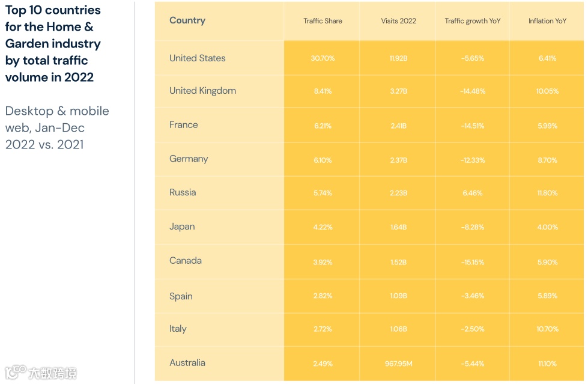Click the Australia row label
588x384 pixels.
[187, 363]
